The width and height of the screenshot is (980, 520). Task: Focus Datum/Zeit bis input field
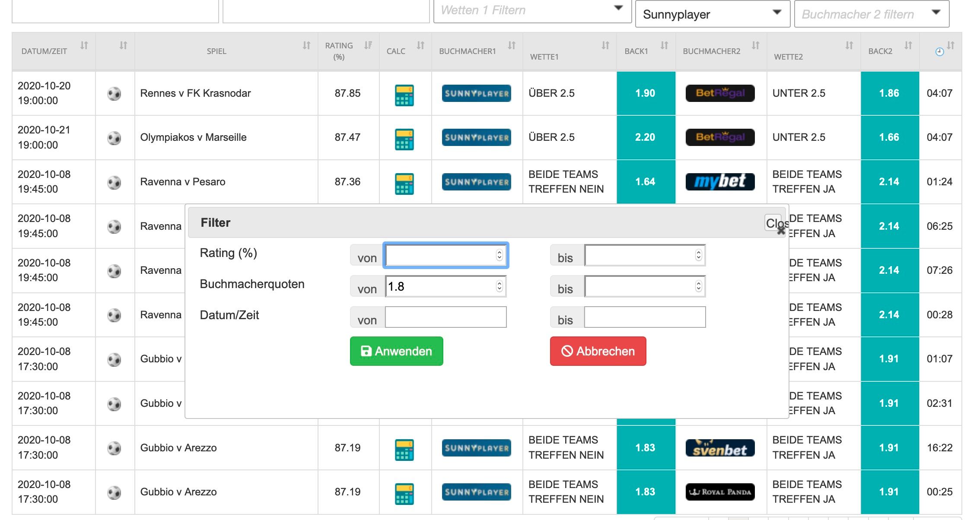coord(645,317)
